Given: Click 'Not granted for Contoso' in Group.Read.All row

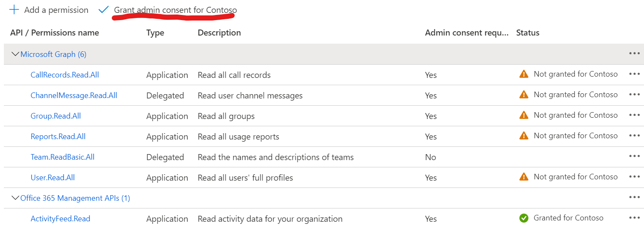Looking at the screenshot, I should (x=575, y=115).
